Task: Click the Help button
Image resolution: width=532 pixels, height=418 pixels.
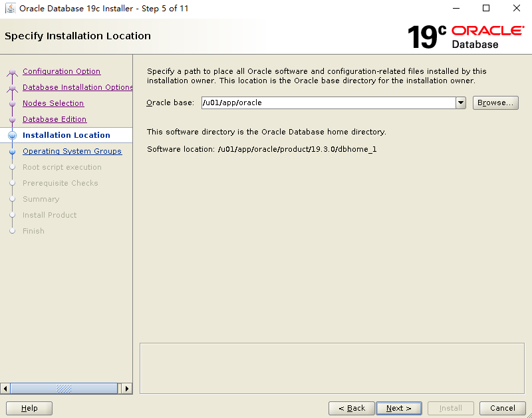Action: (x=29, y=408)
